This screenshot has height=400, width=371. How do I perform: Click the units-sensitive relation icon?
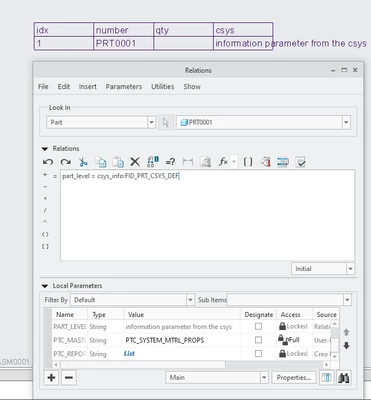click(x=266, y=162)
